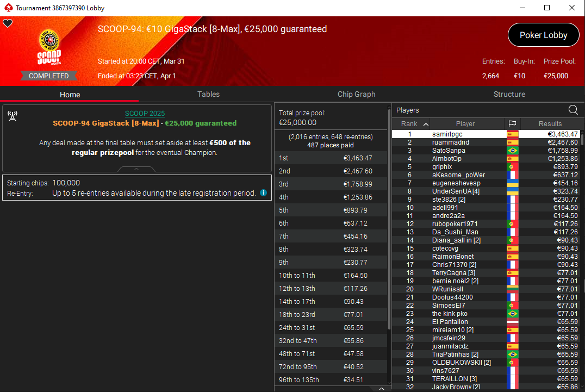Open the SCOOP 2025 link
The height and width of the screenshot is (392, 585).
(x=145, y=114)
